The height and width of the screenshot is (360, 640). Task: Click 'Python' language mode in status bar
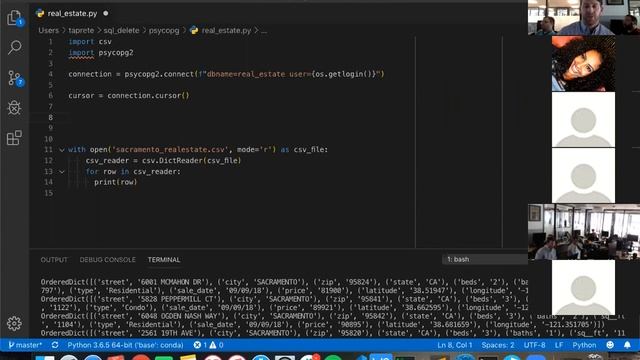pyautogui.click(x=584, y=345)
